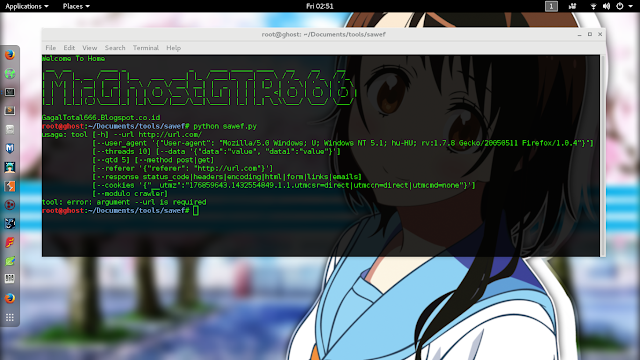Click the 'Welcome To Home' text
Screen dimensions: 640x360
[x=73, y=59]
